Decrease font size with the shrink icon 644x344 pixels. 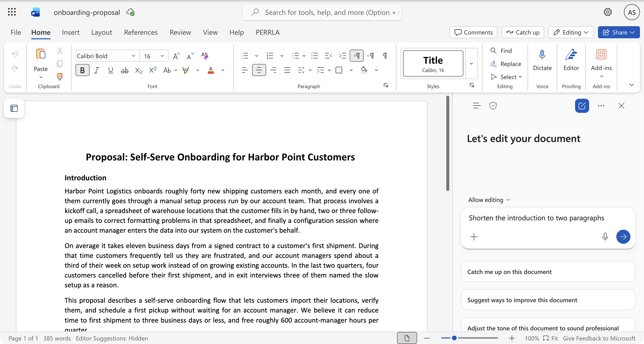pyautogui.click(x=191, y=56)
